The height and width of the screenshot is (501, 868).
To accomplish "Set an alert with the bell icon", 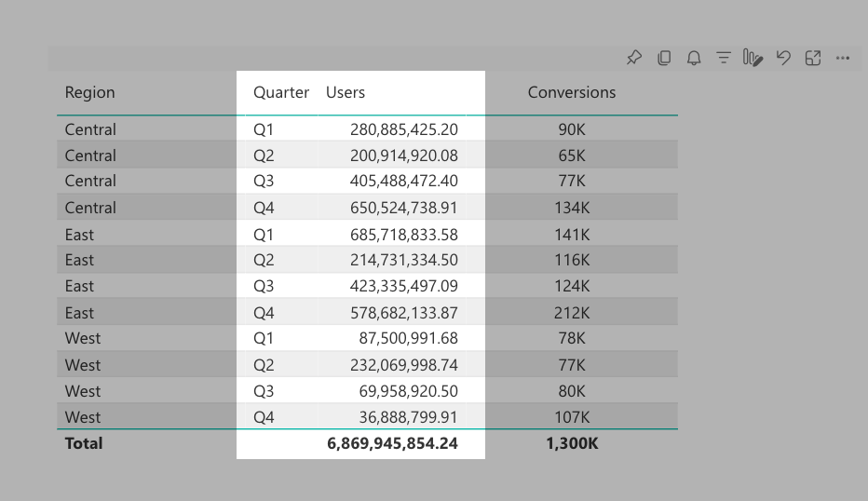I will 694,58.
